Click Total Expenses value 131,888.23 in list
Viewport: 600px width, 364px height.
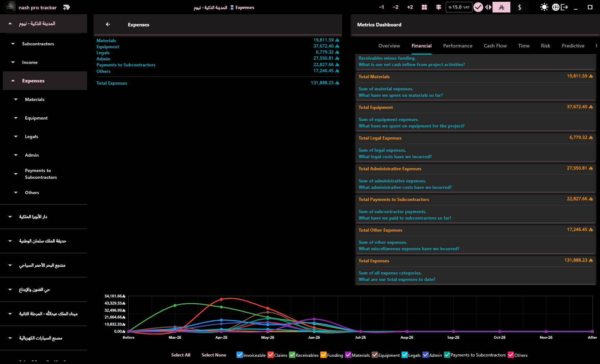[325, 83]
